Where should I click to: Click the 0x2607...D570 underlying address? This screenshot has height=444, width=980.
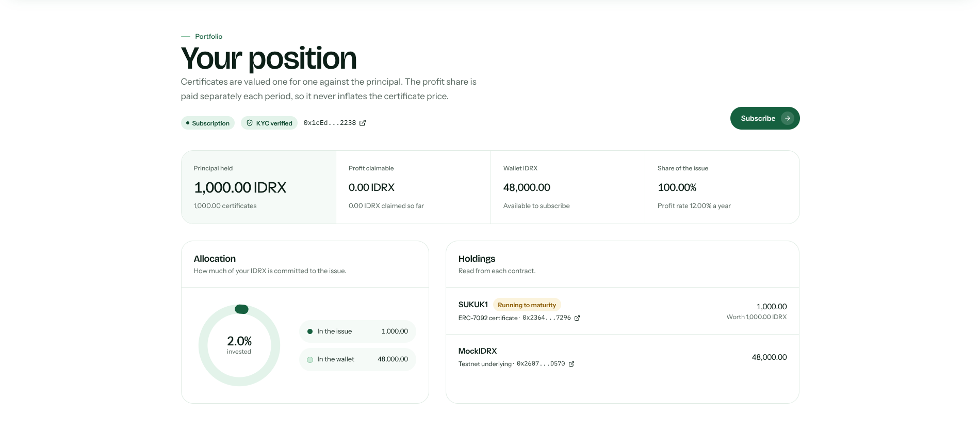(x=541, y=364)
